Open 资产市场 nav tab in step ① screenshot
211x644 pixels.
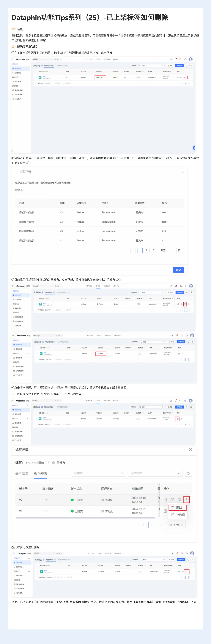89,59
